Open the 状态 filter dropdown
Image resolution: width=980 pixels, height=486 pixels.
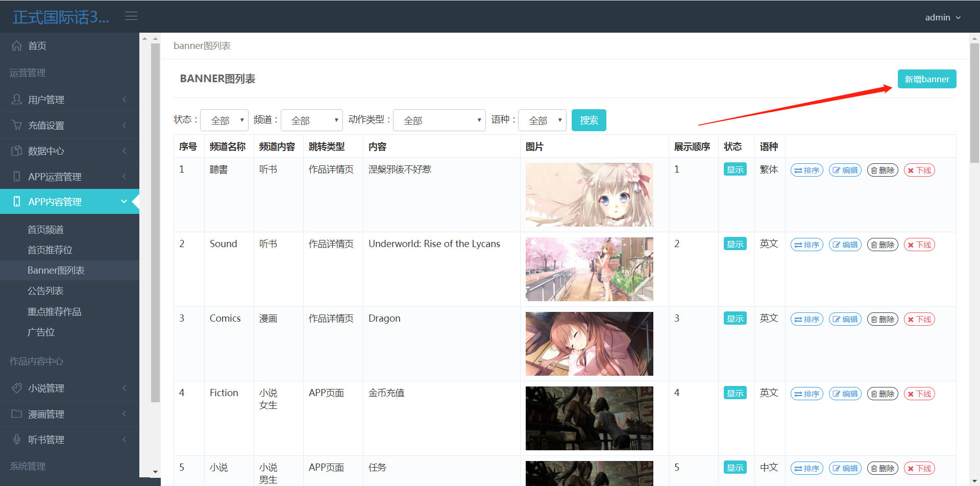click(224, 120)
